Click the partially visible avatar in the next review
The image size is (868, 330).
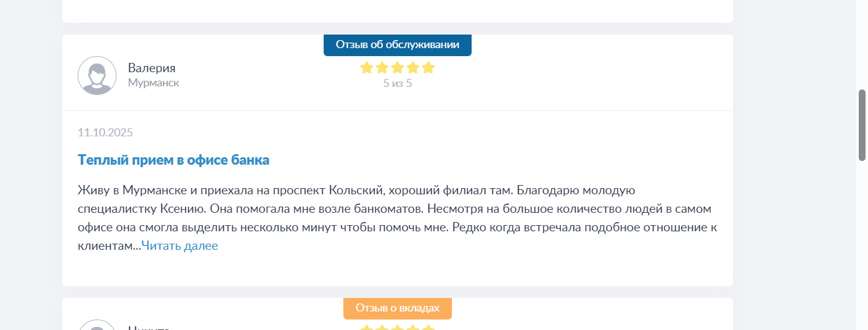(97, 326)
